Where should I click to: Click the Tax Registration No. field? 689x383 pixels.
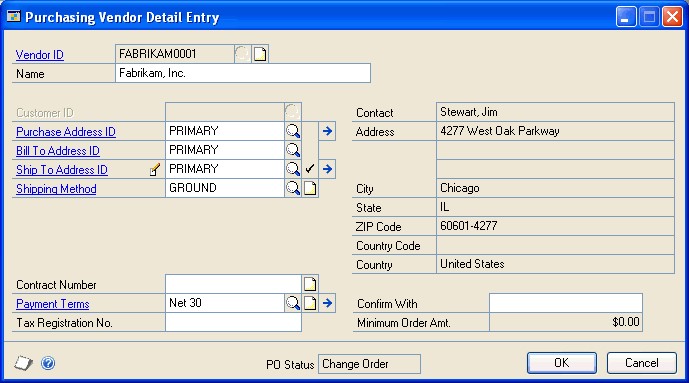point(234,322)
